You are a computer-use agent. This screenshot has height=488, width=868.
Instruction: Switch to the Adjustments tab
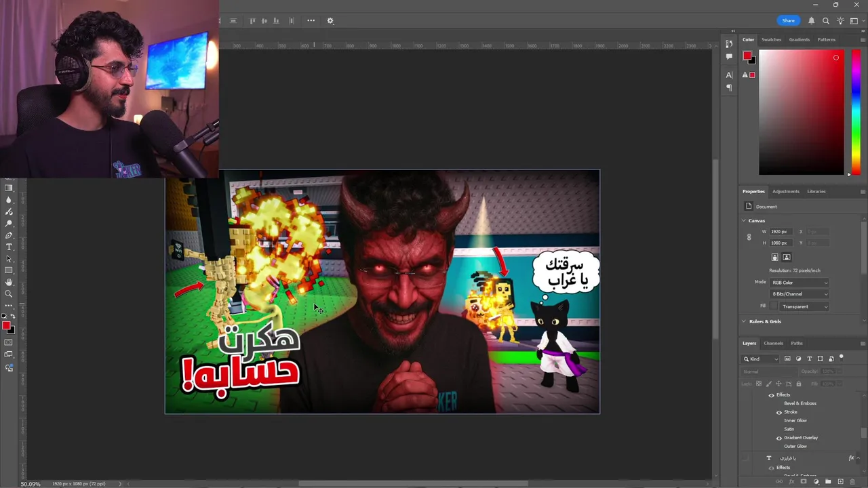pos(786,191)
